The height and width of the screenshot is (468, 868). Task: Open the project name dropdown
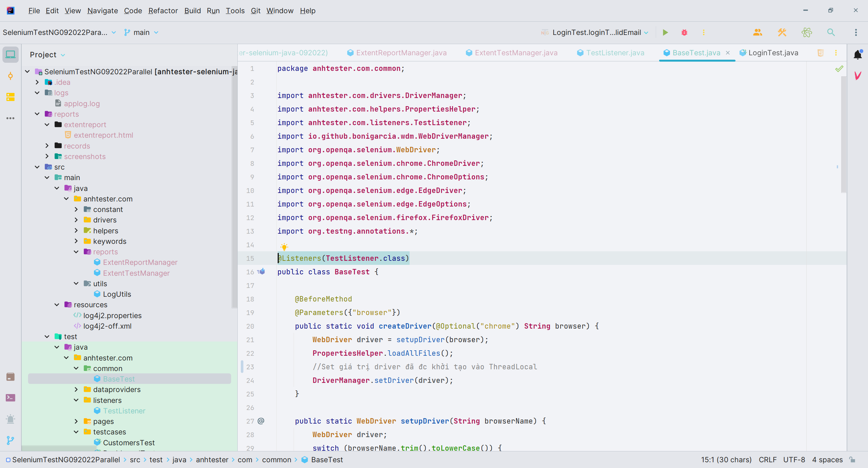59,33
